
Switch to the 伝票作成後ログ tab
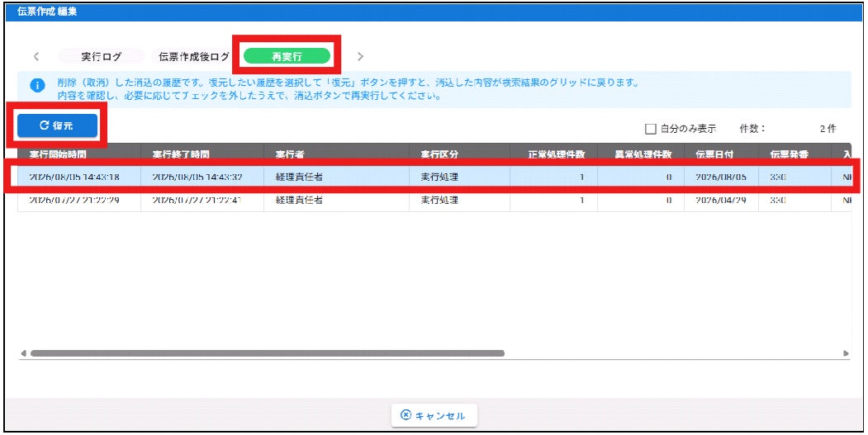click(194, 56)
